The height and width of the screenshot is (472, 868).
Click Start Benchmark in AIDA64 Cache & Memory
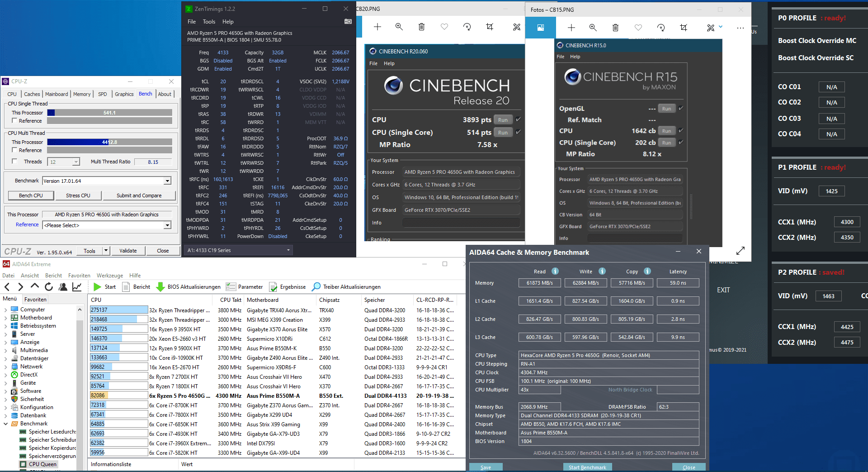587,467
